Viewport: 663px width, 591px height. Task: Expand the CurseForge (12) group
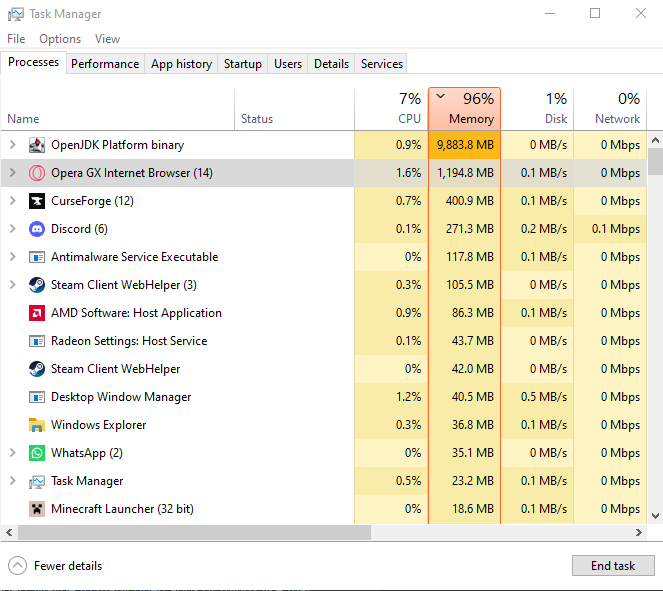pyautogui.click(x=13, y=201)
